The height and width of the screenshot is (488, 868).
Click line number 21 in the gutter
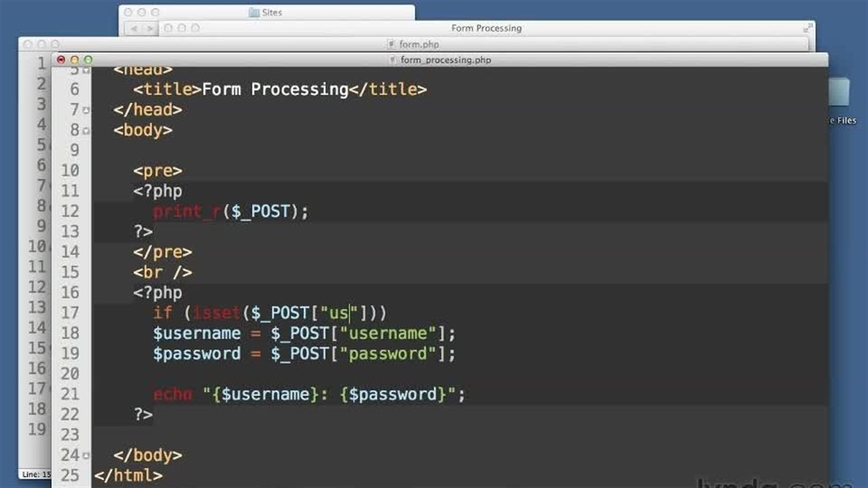click(x=70, y=394)
